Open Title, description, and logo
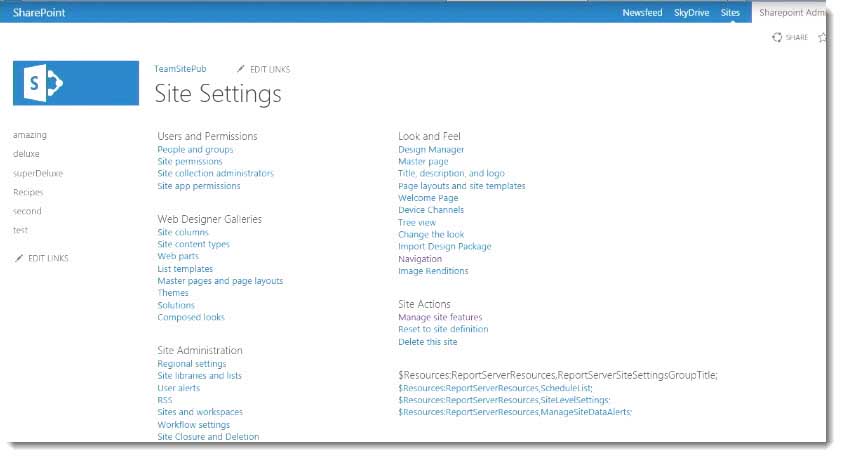This screenshot has width=841, height=457. (x=451, y=173)
